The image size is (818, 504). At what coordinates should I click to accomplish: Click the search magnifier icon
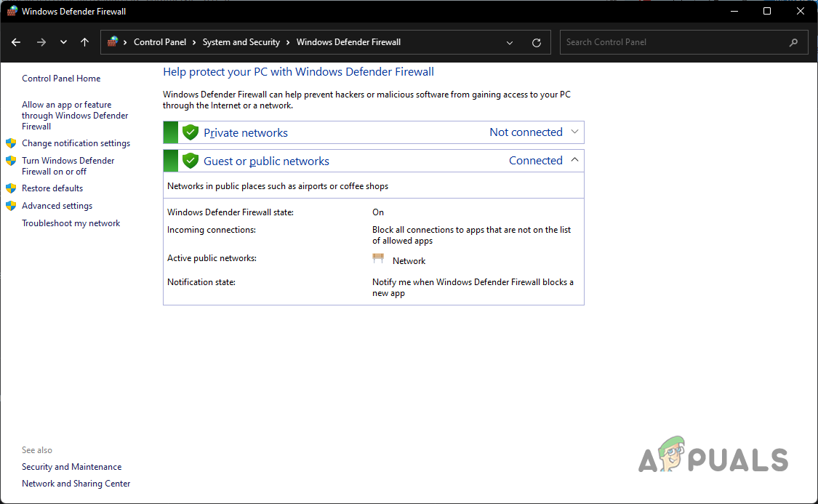point(793,42)
